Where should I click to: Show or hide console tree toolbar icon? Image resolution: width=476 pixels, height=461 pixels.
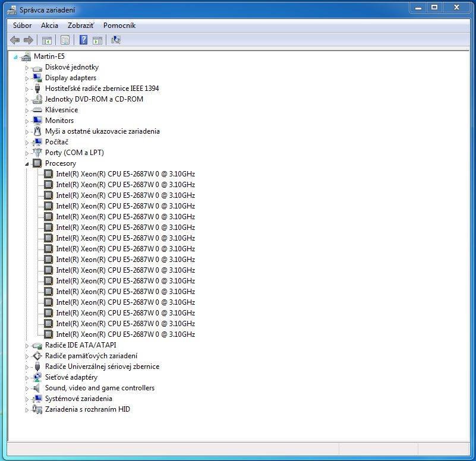(47, 40)
